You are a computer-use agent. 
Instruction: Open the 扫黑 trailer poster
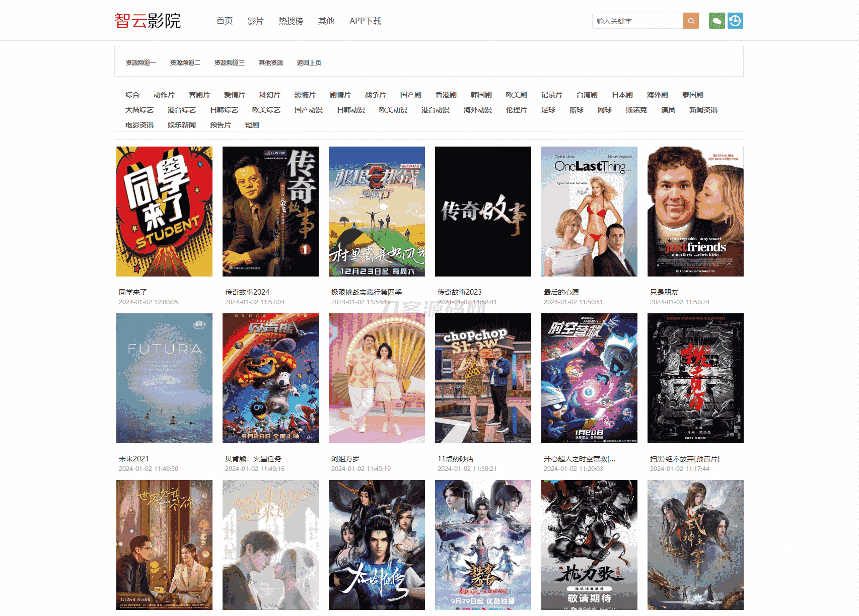pos(695,378)
